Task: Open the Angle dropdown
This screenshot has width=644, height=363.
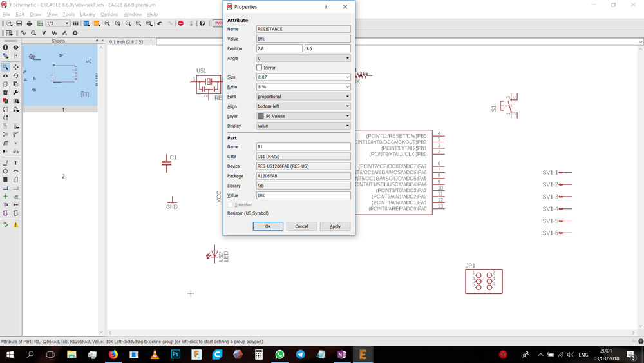Action: click(x=303, y=59)
